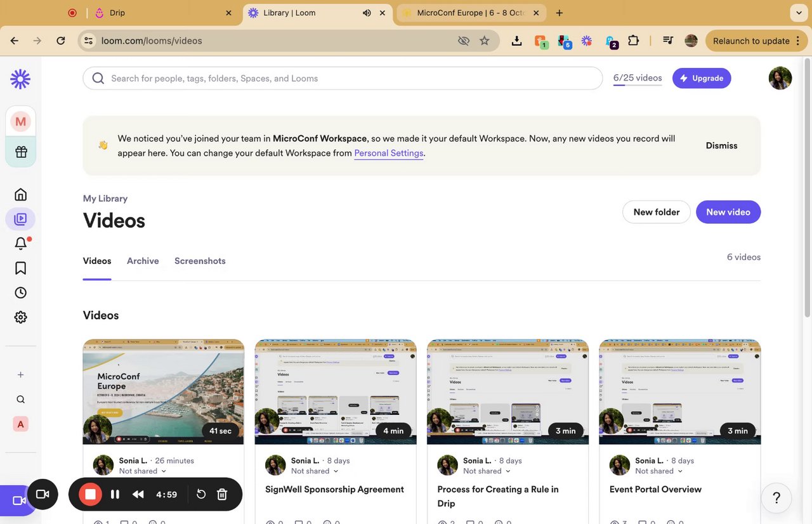Open a new browser tab
Image resolution: width=812 pixels, height=524 pixels.
pos(559,13)
